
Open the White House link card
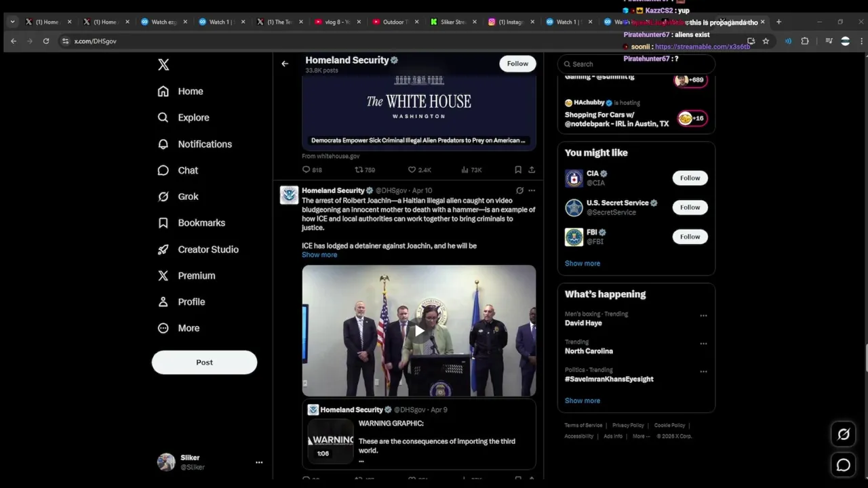[419, 113]
